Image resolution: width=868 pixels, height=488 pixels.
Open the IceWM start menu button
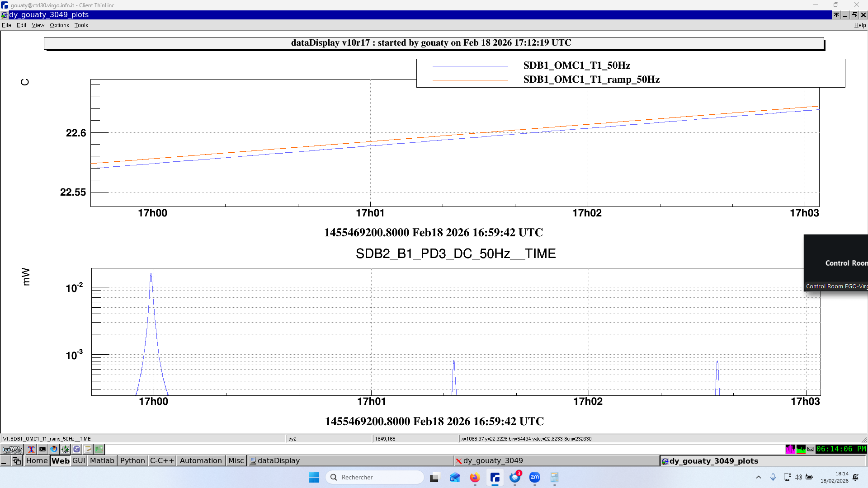(x=12, y=449)
